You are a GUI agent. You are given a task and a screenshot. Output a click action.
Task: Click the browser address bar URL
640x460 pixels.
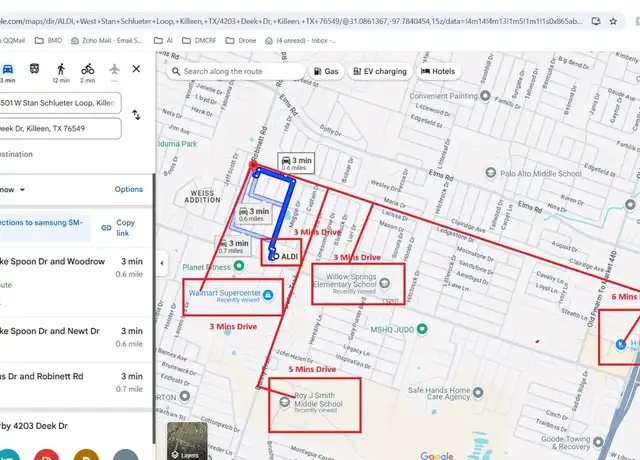(x=291, y=21)
